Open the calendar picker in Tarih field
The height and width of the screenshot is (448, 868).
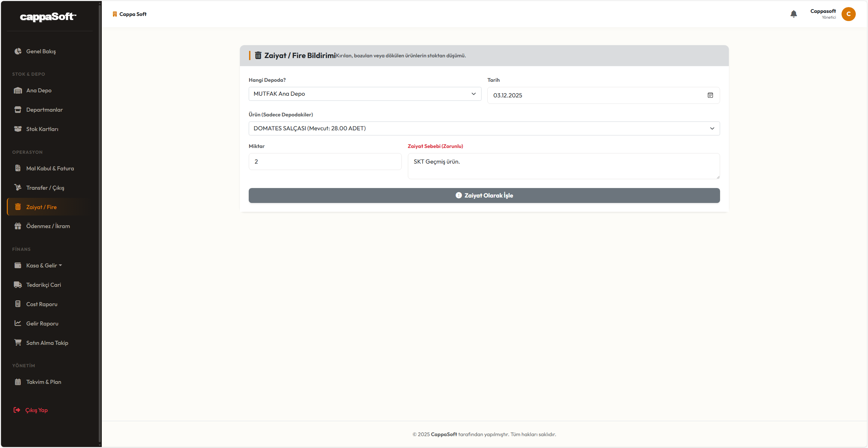coord(710,95)
